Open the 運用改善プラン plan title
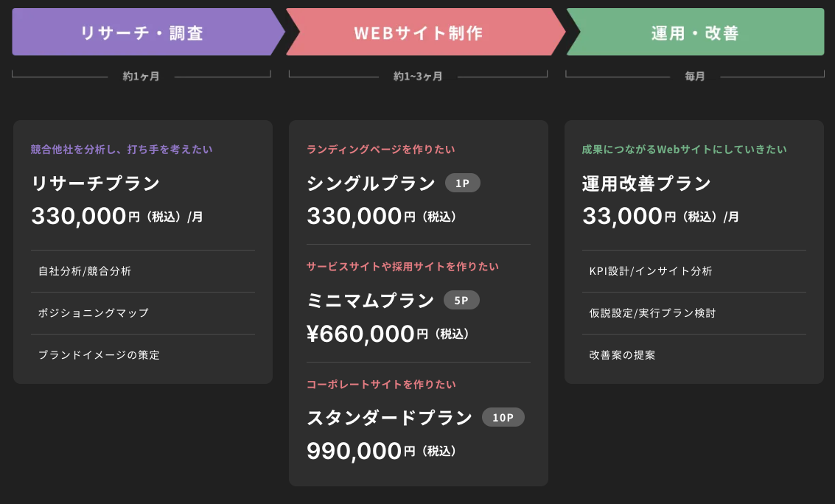 [x=646, y=183]
